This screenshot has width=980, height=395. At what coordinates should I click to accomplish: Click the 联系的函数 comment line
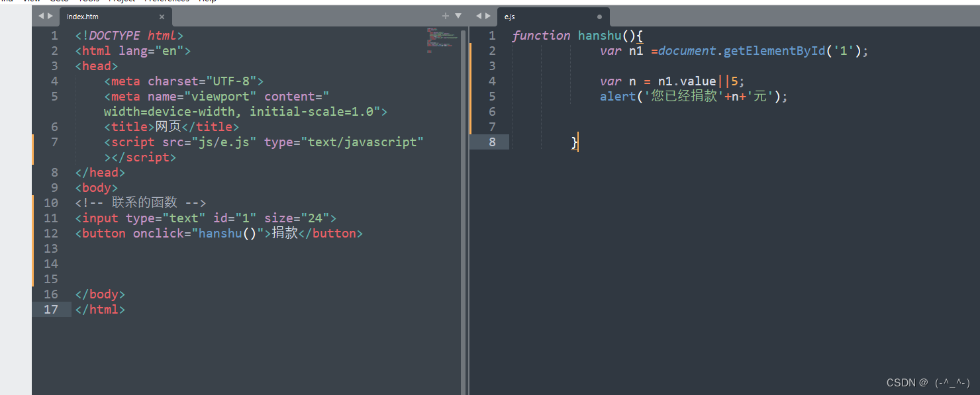(x=140, y=203)
